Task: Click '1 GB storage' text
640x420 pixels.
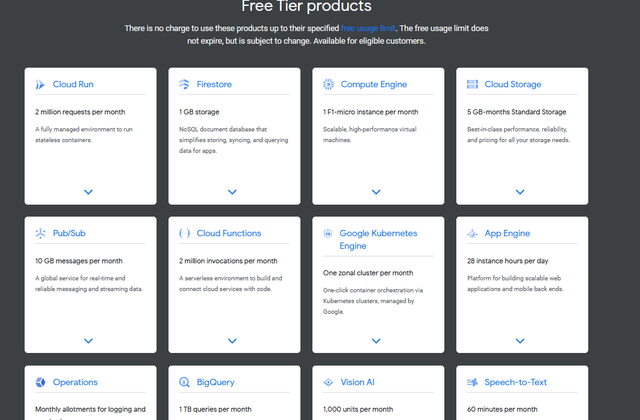Action: [x=199, y=112]
